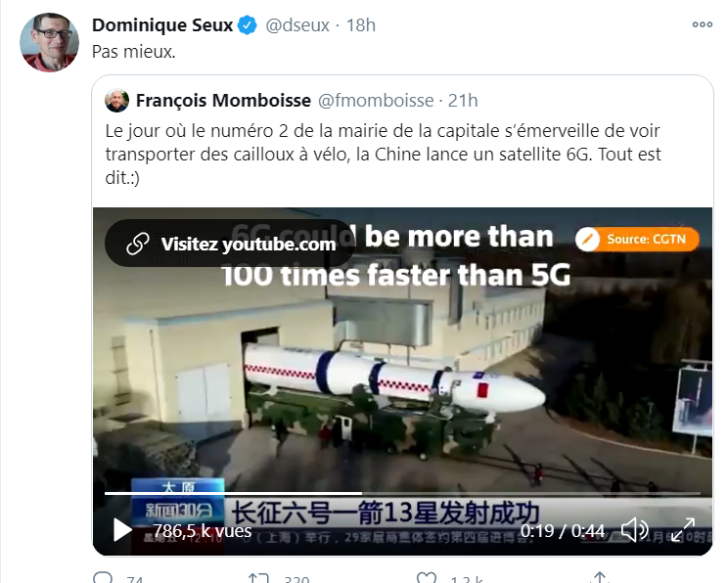
Task: Open the @dseux handle link
Action: click(x=297, y=25)
